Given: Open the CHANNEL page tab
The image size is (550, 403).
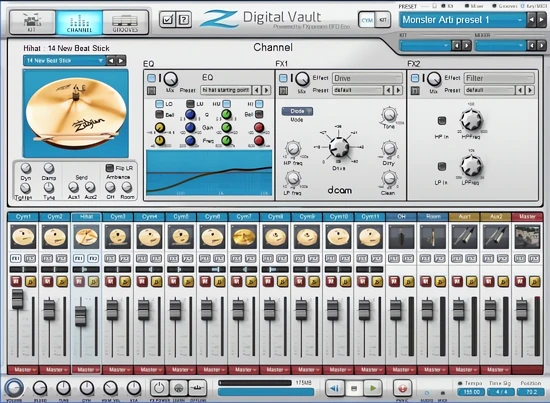Looking at the screenshot, I should click(x=79, y=22).
